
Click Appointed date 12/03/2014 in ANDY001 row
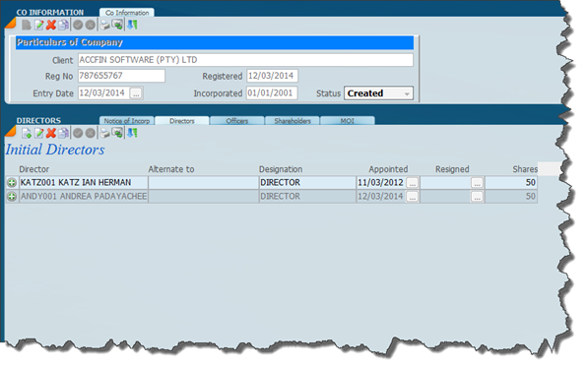(380, 197)
